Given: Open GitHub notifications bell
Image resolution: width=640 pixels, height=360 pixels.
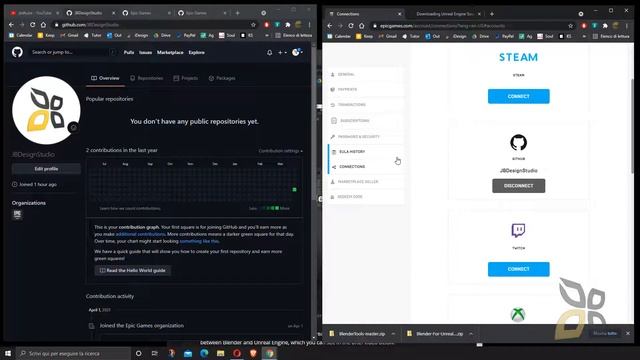Looking at the screenshot, I should (269, 53).
